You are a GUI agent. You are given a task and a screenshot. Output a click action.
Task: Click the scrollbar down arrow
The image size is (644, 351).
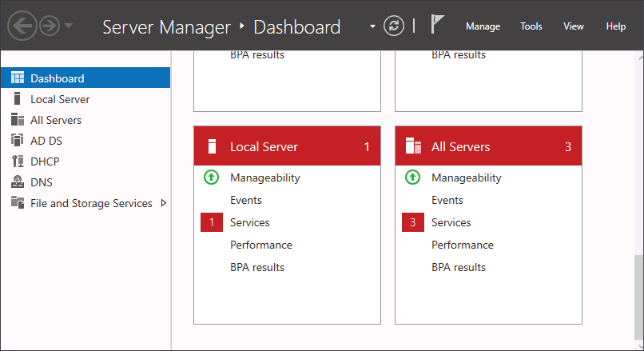641,346
